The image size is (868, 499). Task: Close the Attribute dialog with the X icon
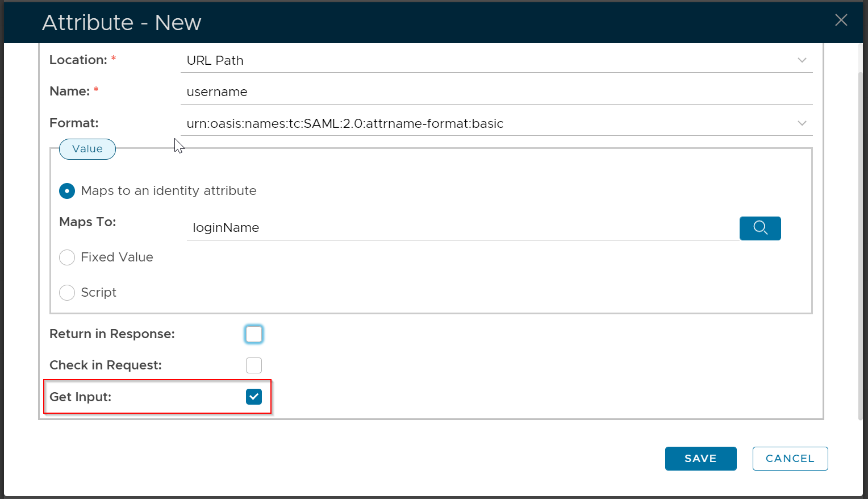[841, 20]
